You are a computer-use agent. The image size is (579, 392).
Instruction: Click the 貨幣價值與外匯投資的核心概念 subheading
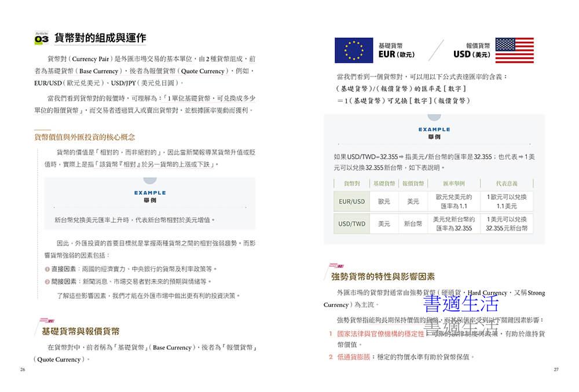coord(85,137)
